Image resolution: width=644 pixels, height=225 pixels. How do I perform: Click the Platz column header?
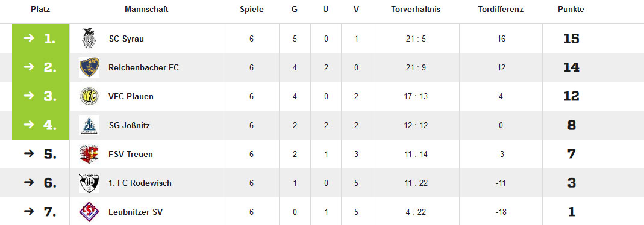tap(40, 10)
